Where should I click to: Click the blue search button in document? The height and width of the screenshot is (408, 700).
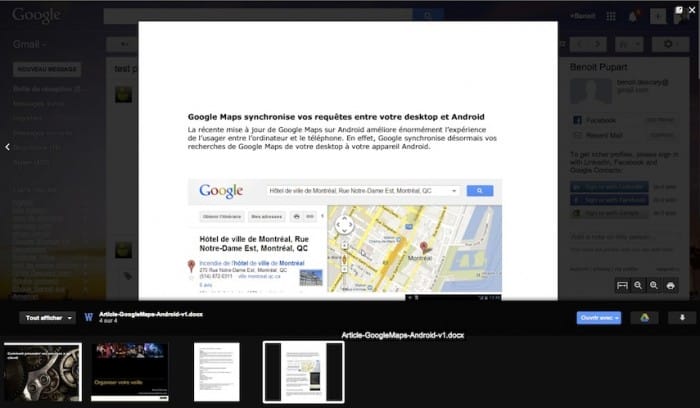(480, 191)
